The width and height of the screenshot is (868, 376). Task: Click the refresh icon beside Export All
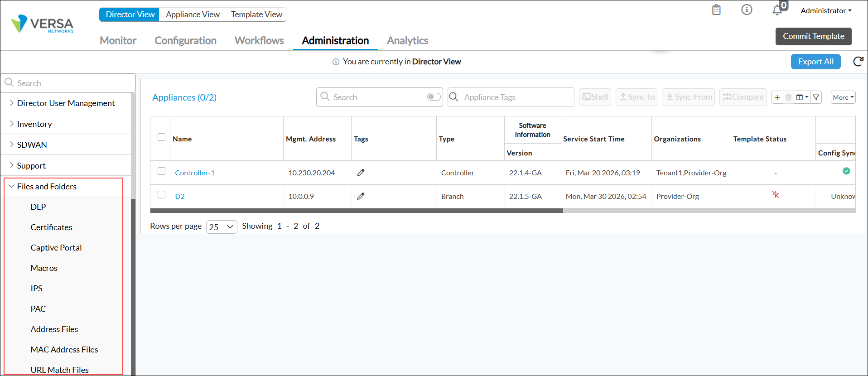point(858,62)
